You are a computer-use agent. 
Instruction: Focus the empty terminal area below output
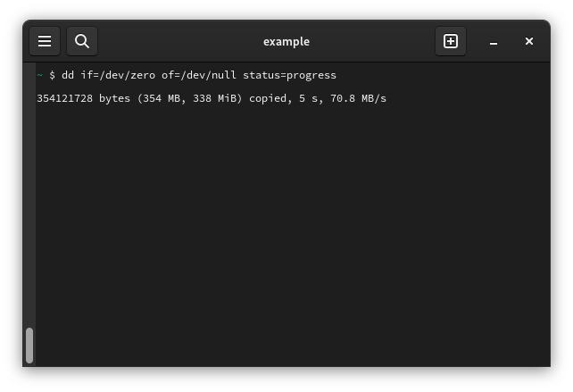coord(286,232)
